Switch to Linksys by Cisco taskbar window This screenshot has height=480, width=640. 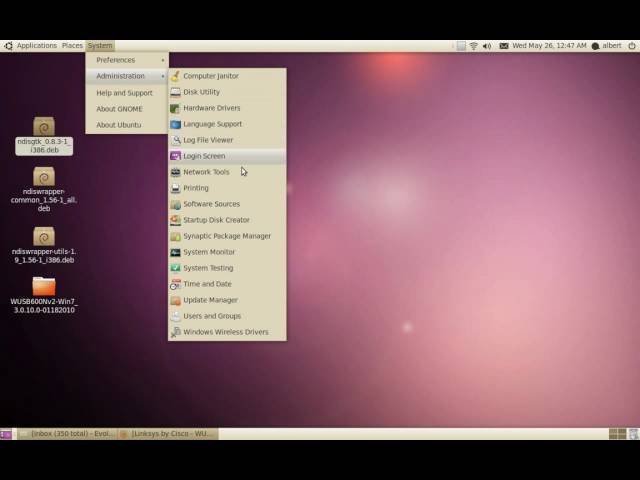(168, 434)
